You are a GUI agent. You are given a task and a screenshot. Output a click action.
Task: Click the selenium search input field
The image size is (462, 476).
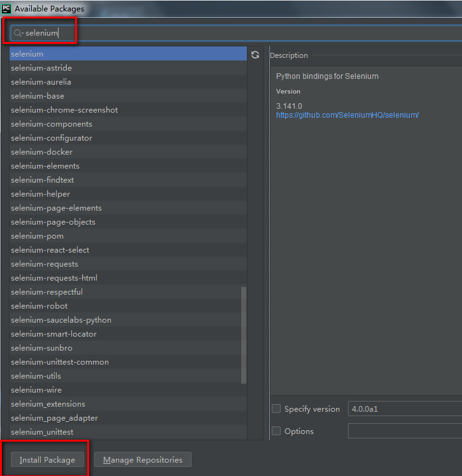pyautogui.click(x=236, y=33)
